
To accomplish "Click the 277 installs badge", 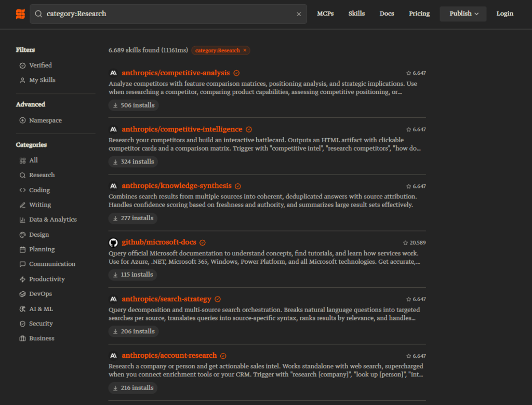I will [x=133, y=218].
